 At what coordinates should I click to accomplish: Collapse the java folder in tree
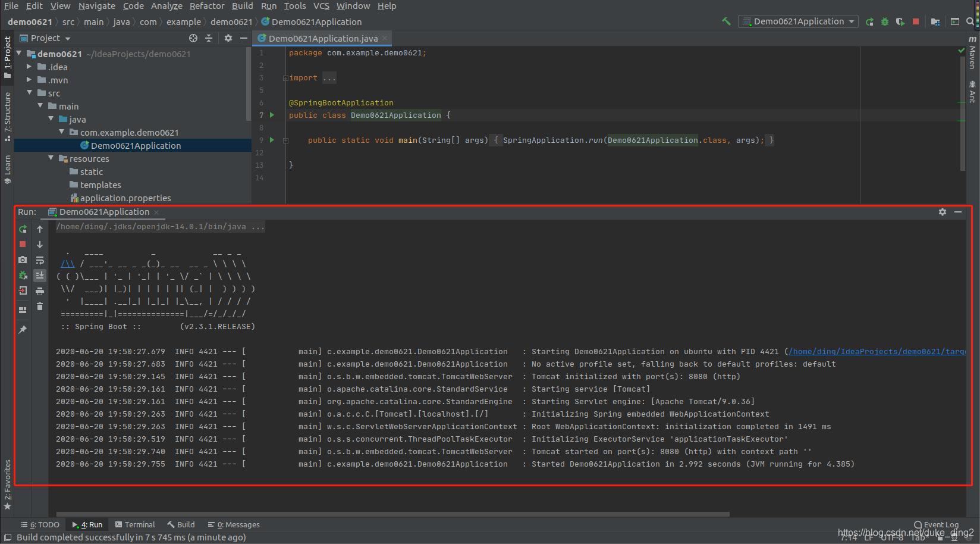51,119
